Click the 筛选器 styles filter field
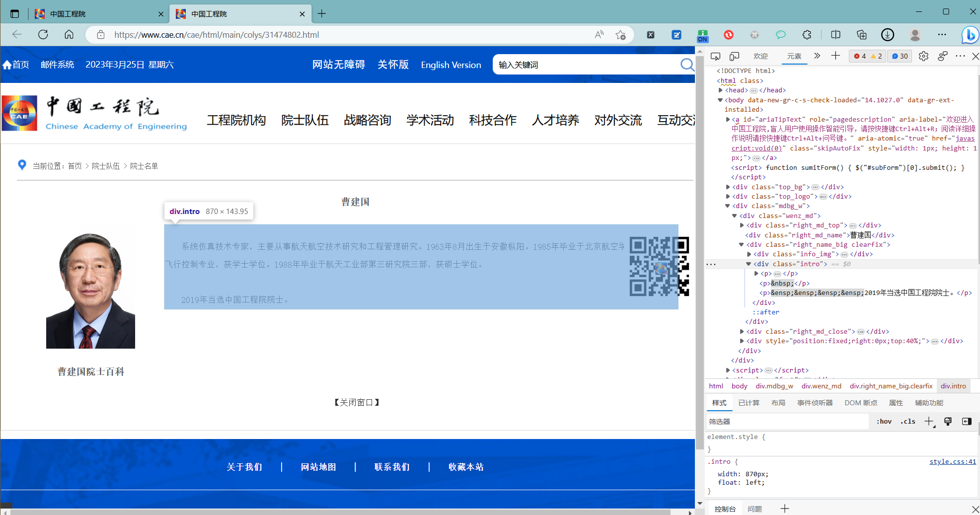The image size is (980, 515). [787, 422]
